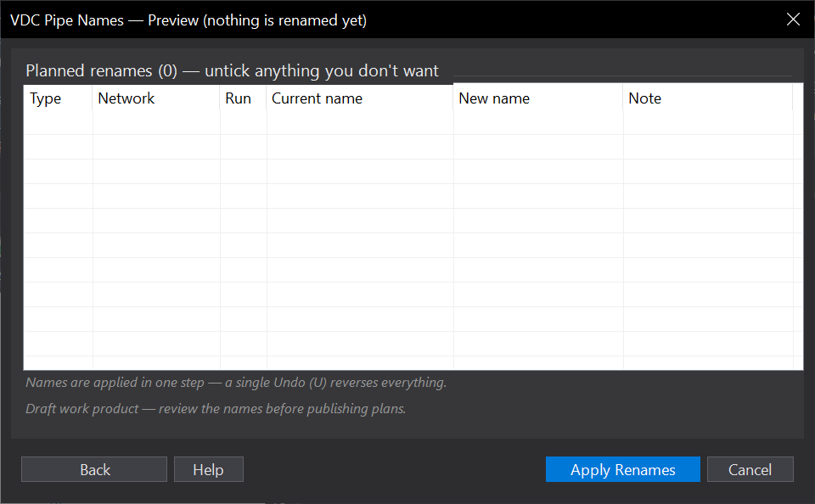The image size is (815, 504).
Task: Sort by the New name column header
Action: [538, 98]
